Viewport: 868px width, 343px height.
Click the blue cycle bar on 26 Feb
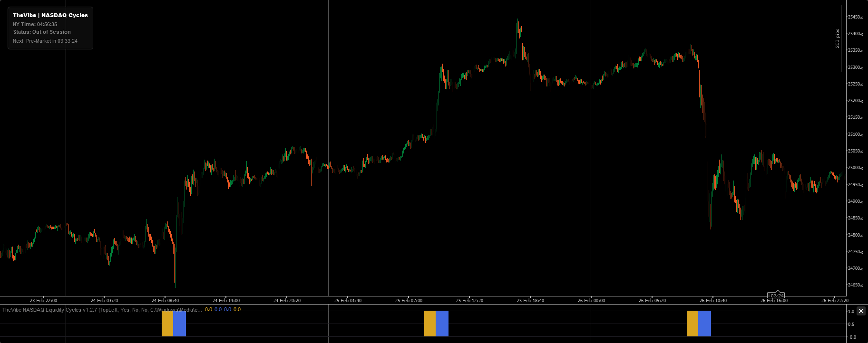[x=704, y=324]
